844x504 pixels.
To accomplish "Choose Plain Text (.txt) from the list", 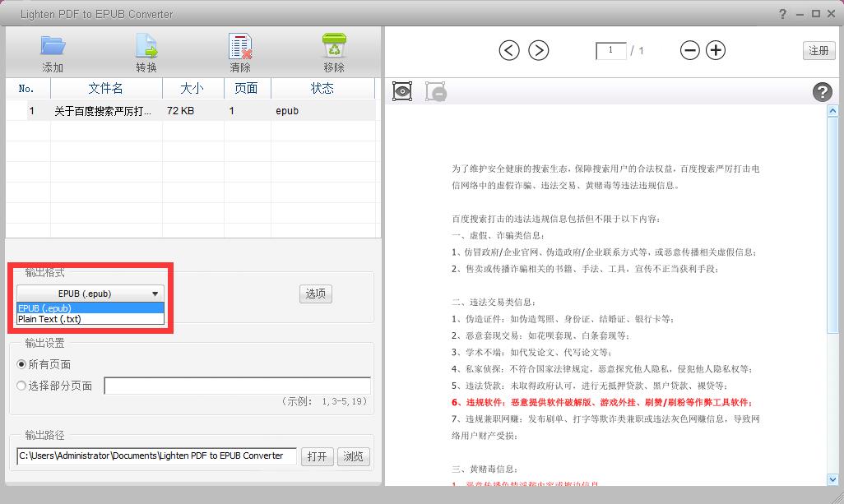I will point(49,319).
